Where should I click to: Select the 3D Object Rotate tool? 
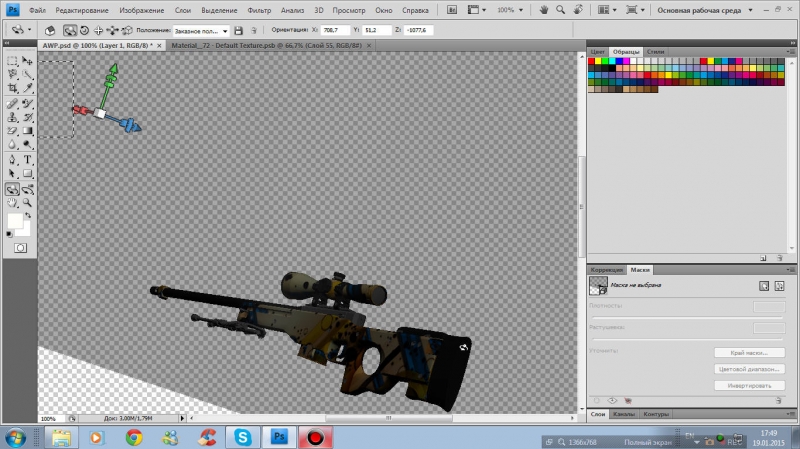point(12,189)
